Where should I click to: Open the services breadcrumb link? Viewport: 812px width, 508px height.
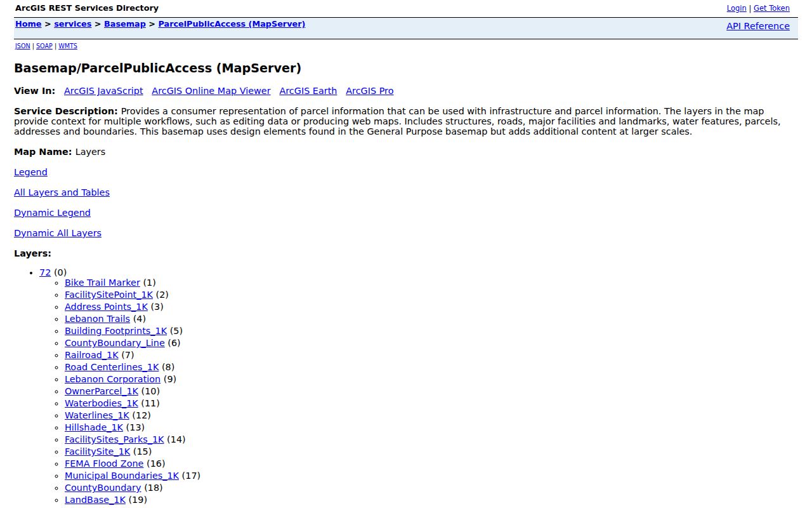pos(73,24)
